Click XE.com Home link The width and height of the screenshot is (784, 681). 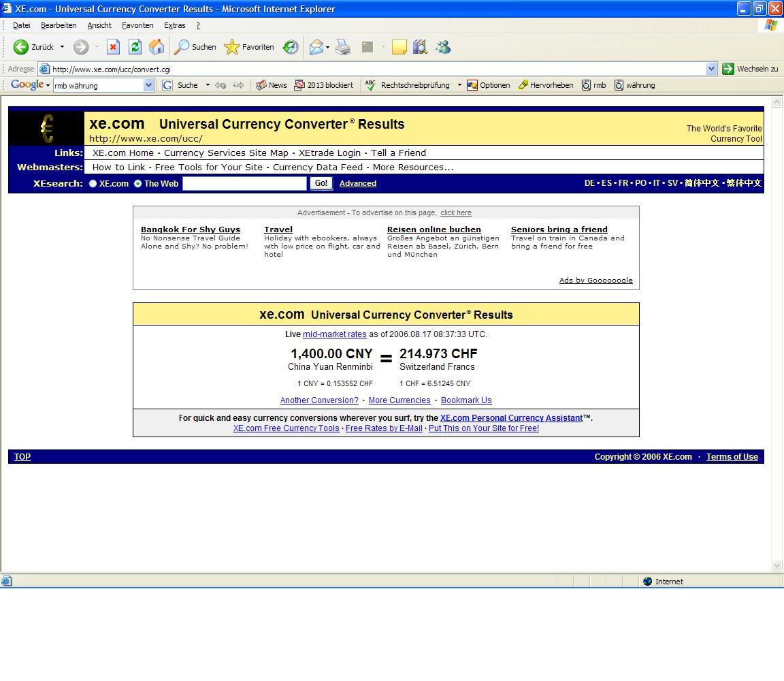pyautogui.click(x=123, y=153)
